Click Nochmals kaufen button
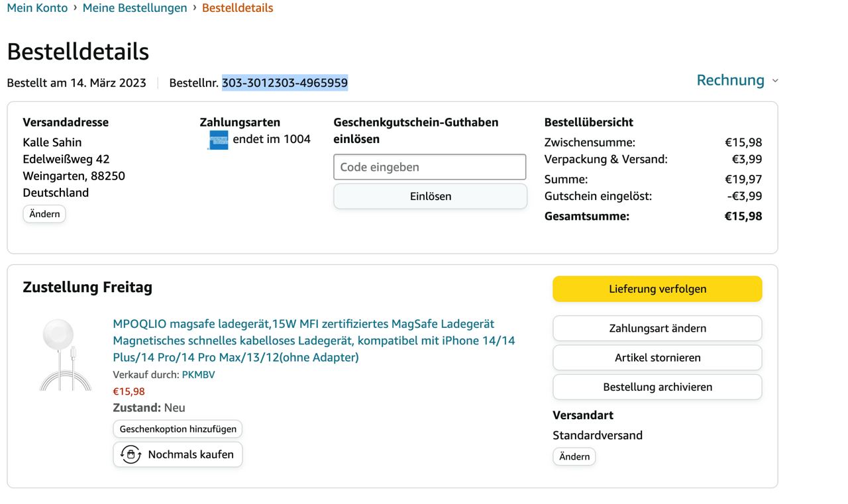848x504 pixels. tap(178, 454)
